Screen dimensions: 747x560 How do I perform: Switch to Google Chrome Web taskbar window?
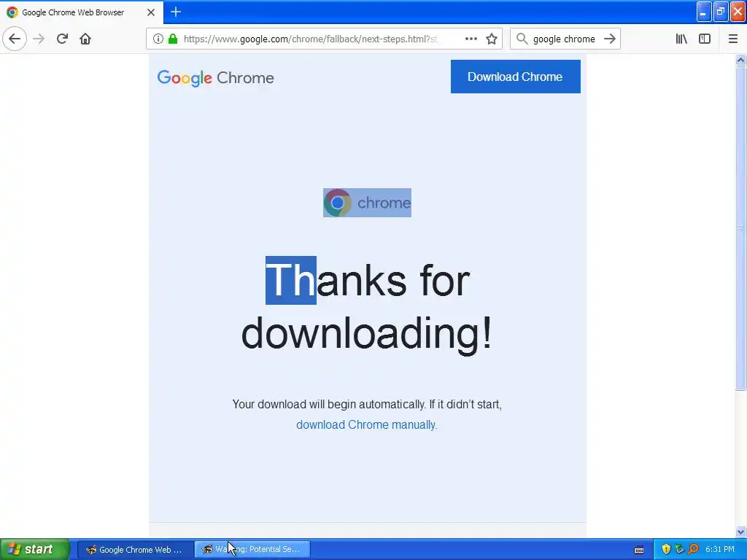coord(135,550)
